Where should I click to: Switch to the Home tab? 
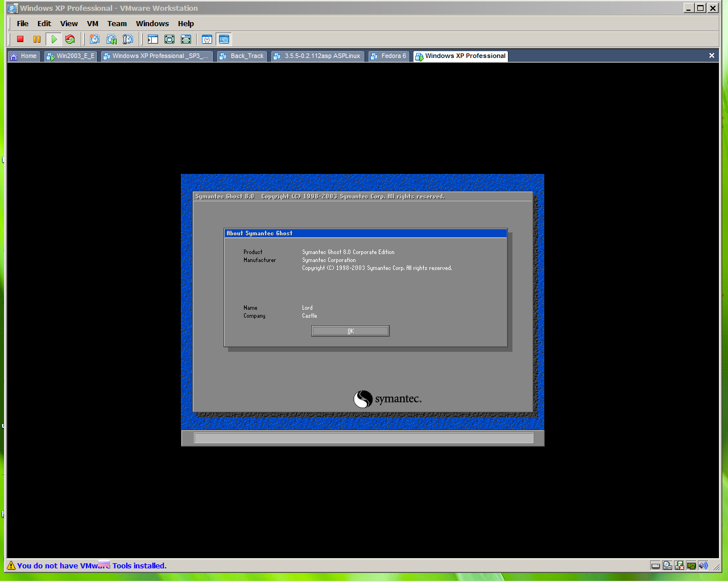(x=23, y=56)
